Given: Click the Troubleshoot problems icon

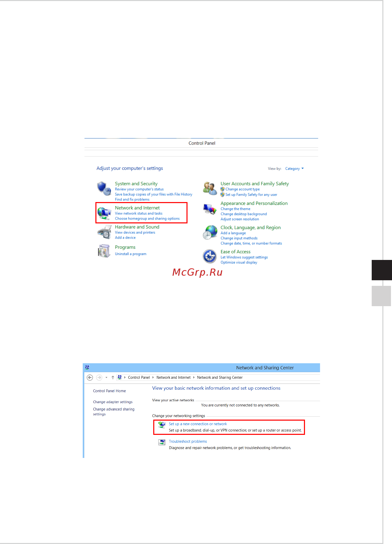Looking at the screenshot, I should click(162, 442).
